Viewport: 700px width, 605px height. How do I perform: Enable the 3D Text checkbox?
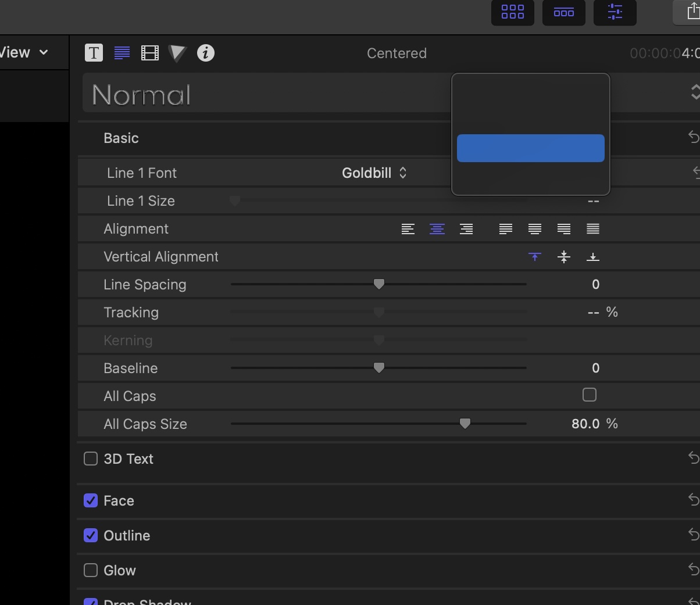pyautogui.click(x=91, y=459)
